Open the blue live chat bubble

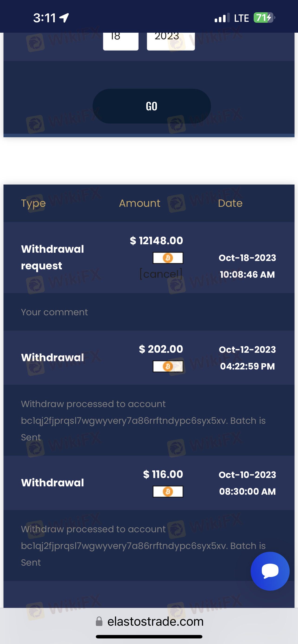click(x=270, y=571)
